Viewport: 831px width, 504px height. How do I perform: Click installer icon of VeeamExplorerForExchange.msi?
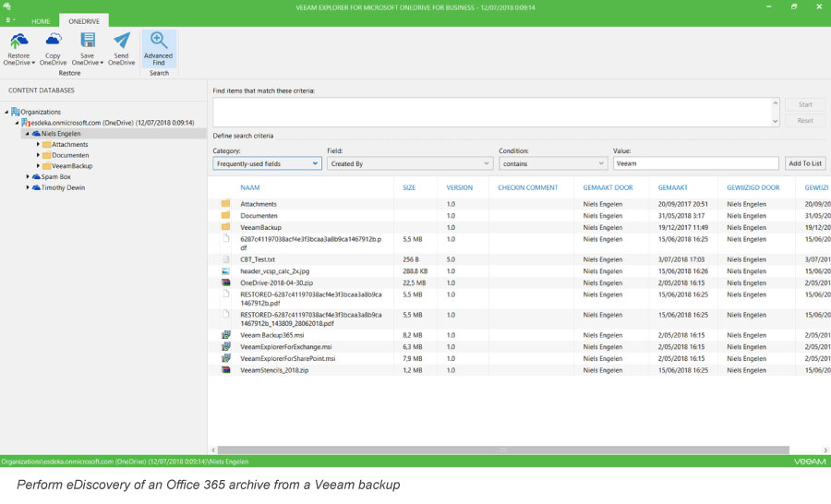[x=226, y=346]
